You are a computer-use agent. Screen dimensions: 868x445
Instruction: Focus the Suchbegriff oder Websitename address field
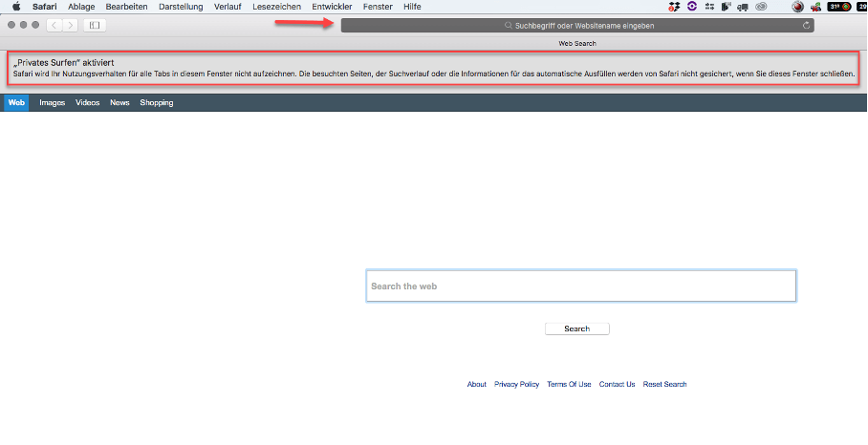[x=577, y=26]
